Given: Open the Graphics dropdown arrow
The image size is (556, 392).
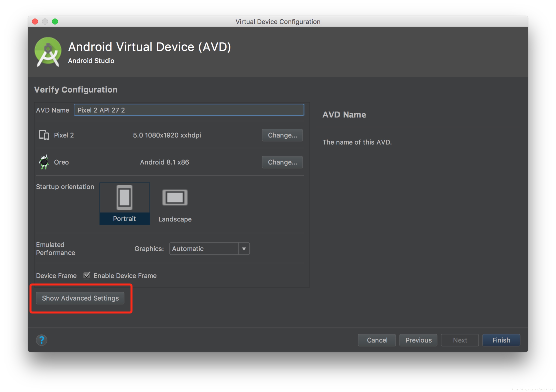Looking at the screenshot, I should point(244,249).
